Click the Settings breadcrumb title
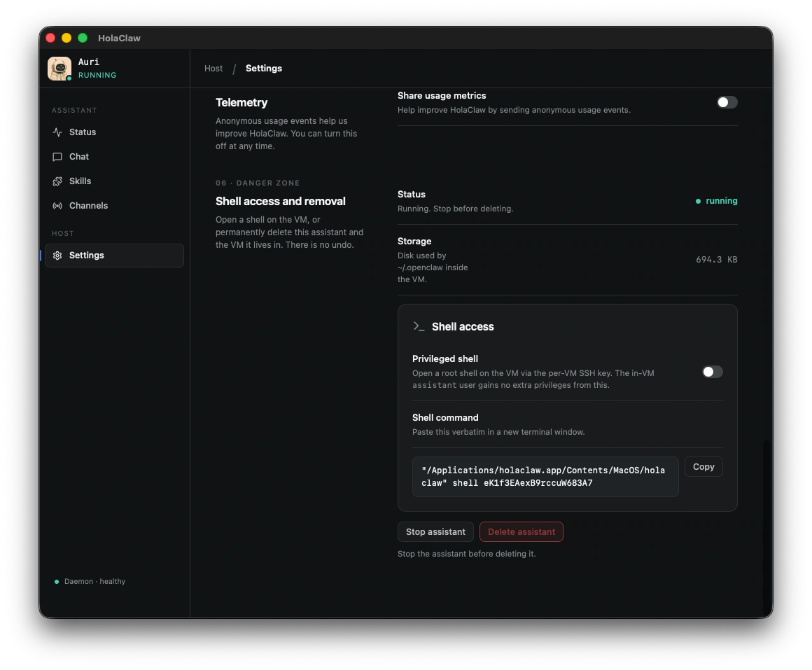The height and width of the screenshot is (670, 812). [264, 69]
